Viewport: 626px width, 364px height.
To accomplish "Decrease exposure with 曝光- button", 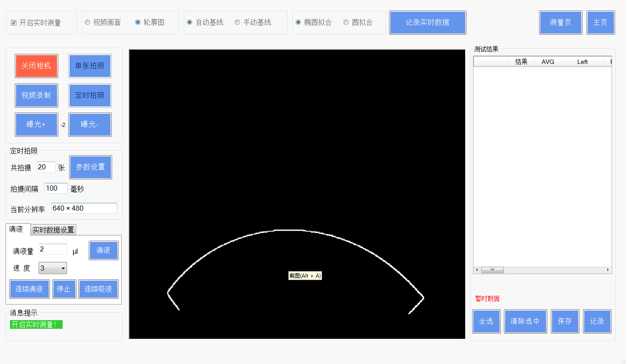I will 90,125.
